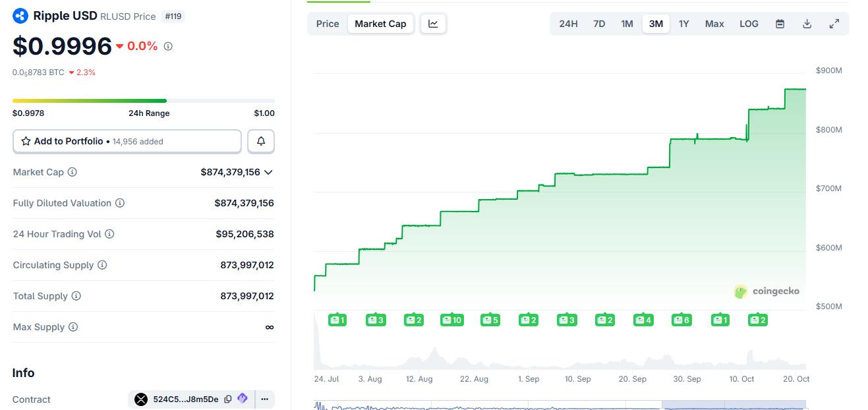The height and width of the screenshot is (410, 868).
Task: Click the Circulating Supply info icon
Action: [102, 265]
